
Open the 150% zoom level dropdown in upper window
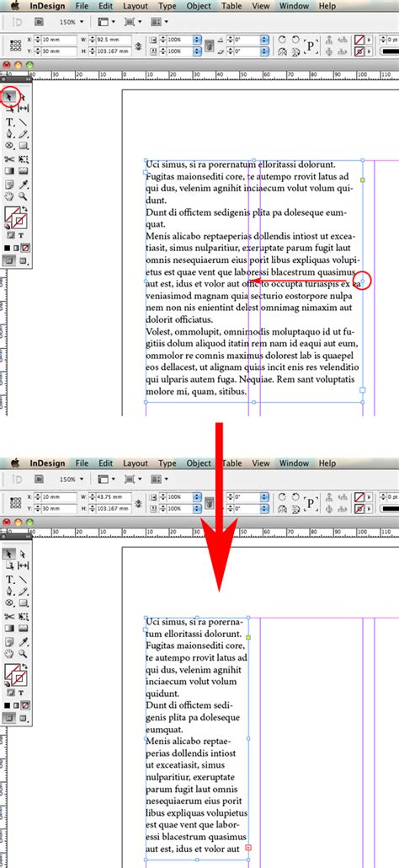pos(72,22)
